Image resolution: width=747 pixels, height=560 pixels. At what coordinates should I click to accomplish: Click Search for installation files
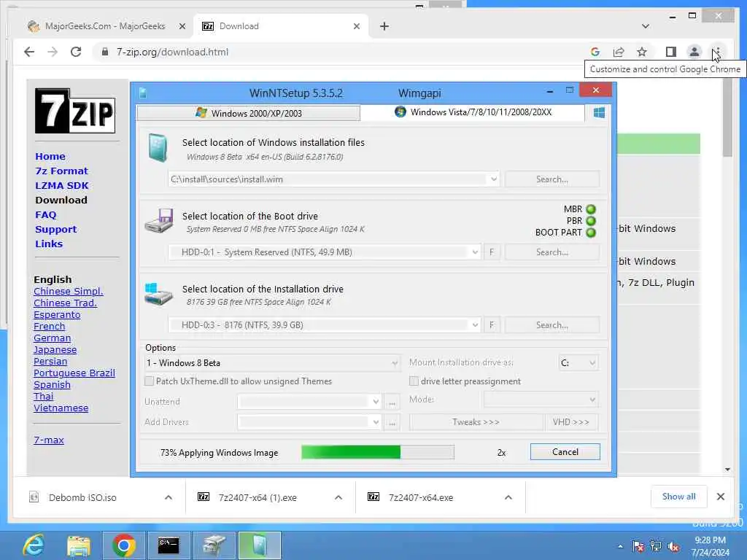pos(551,179)
